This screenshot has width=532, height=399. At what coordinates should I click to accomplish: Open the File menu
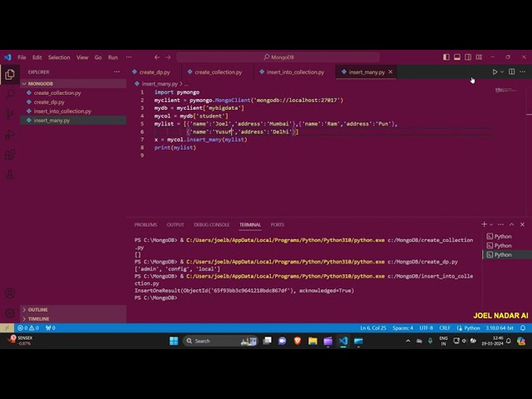tap(22, 57)
